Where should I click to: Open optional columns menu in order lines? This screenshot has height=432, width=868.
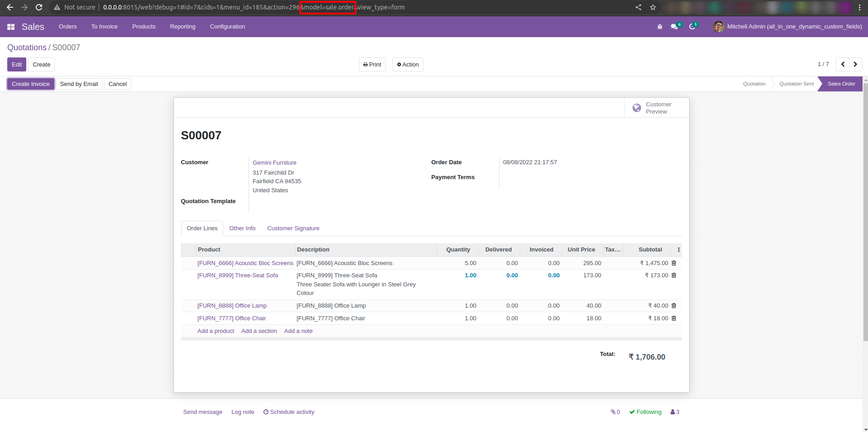click(678, 250)
